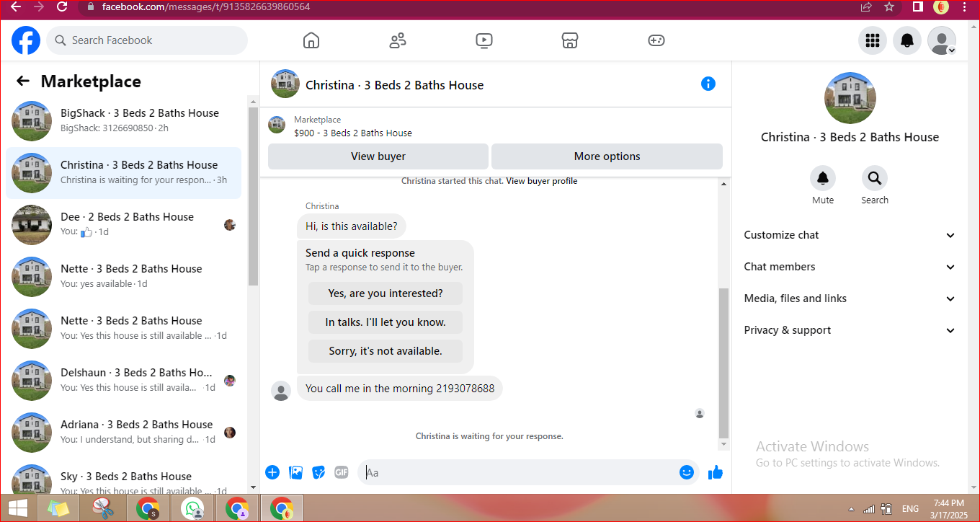980x522 pixels.
Task: Go to Facebook Home feed icon
Action: click(x=311, y=40)
